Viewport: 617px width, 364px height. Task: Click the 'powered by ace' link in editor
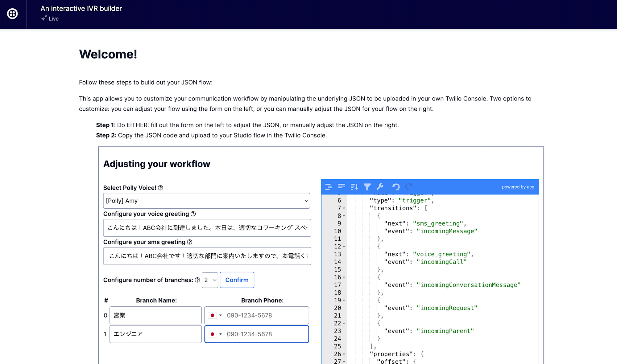(x=518, y=186)
